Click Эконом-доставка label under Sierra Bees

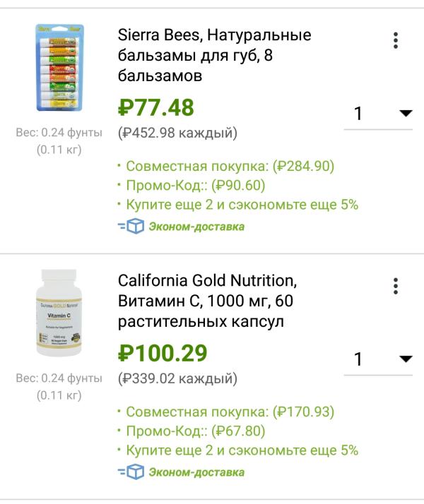(196, 227)
